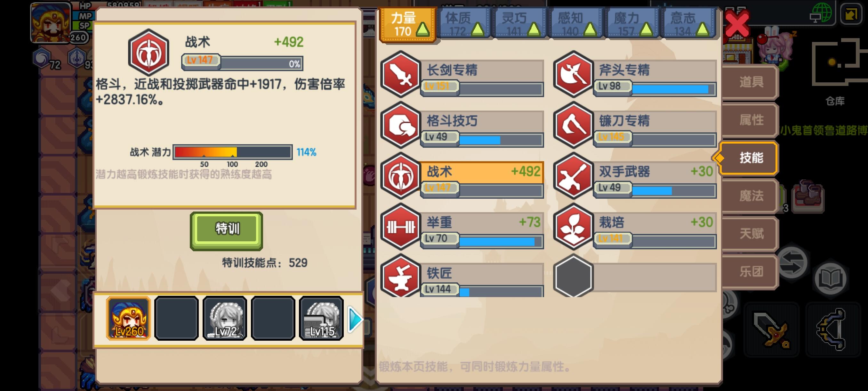Select the 斧头专精 axe skill icon
Screen dimensions: 868x391
click(x=573, y=74)
